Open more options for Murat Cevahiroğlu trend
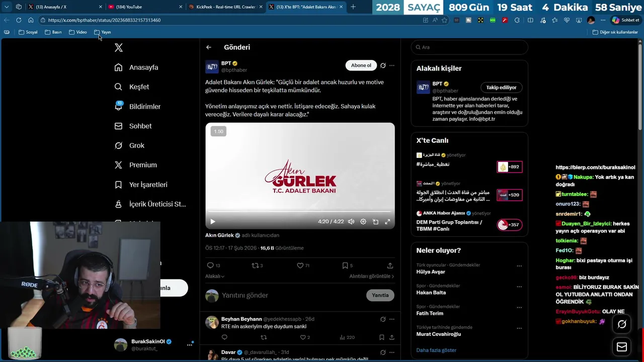The width and height of the screenshot is (644, 362). coord(519,328)
